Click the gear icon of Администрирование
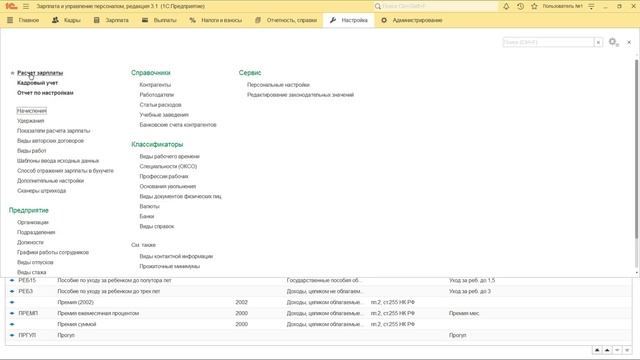 pyautogui.click(x=384, y=20)
